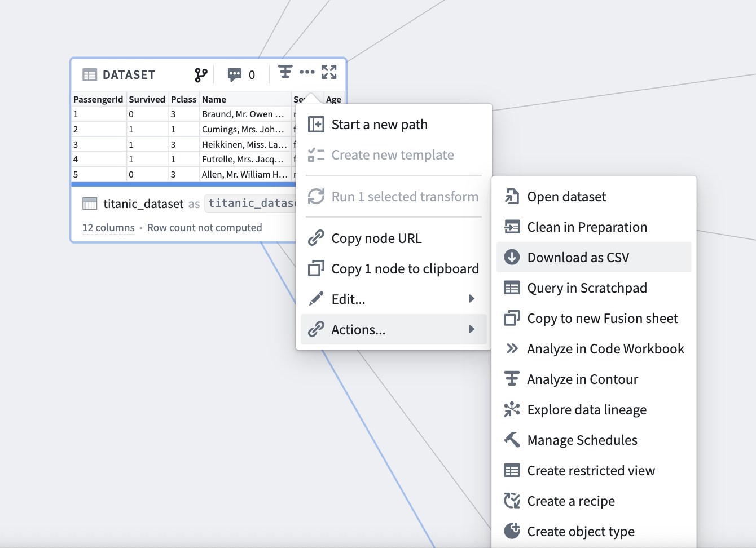This screenshot has width=756, height=548.
Task: Click the Survived column header
Action: tap(147, 99)
